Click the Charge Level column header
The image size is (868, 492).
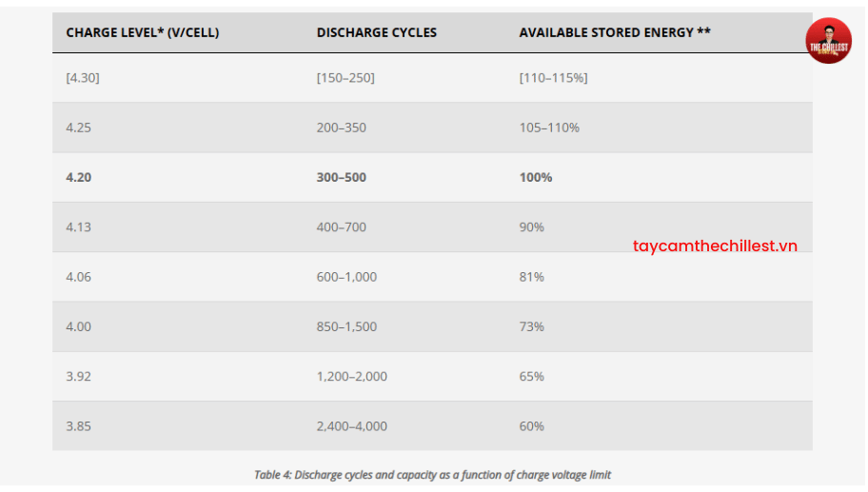point(143,32)
